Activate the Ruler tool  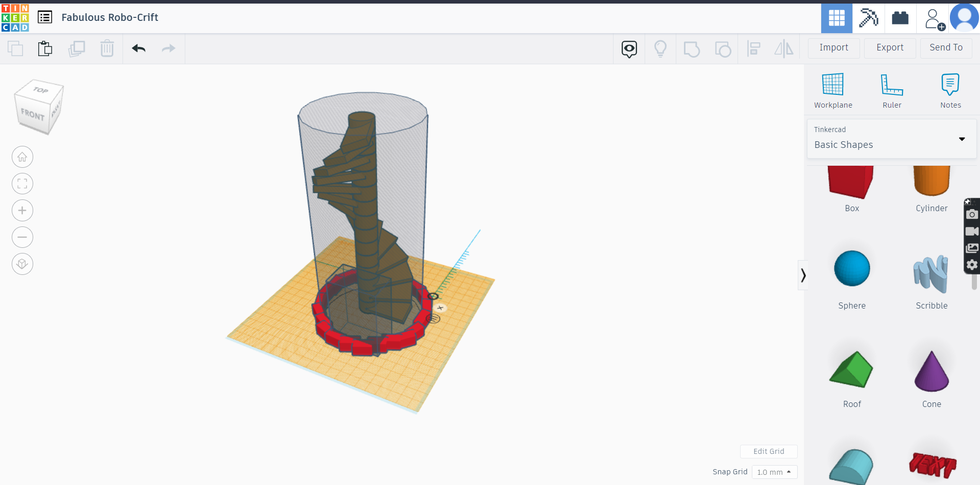[891, 89]
